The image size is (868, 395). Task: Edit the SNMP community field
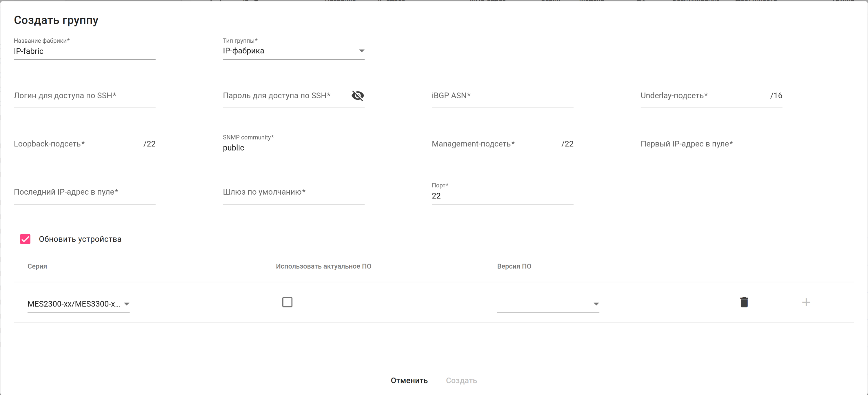pyautogui.click(x=293, y=148)
